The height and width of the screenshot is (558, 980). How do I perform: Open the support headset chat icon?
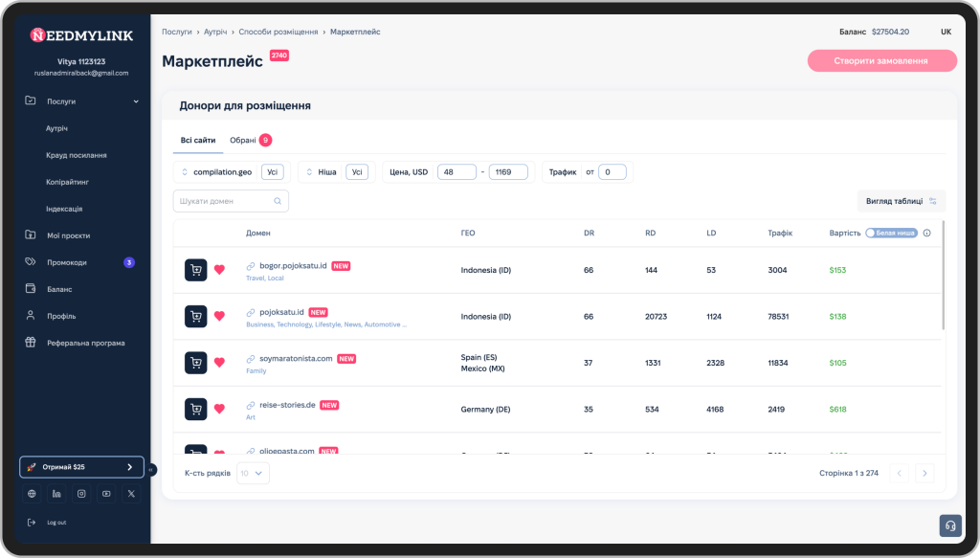pyautogui.click(x=950, y=525)
